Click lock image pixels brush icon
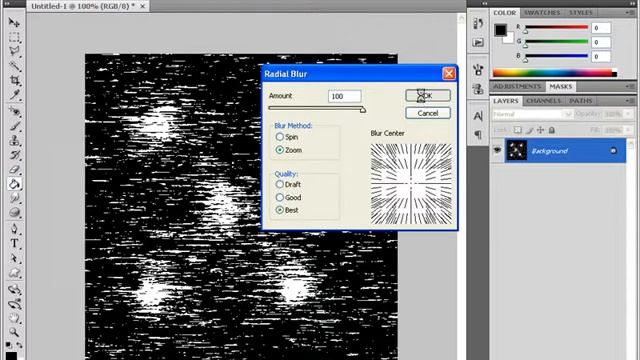Screen dimensions: 640x360 click(529, 130)
